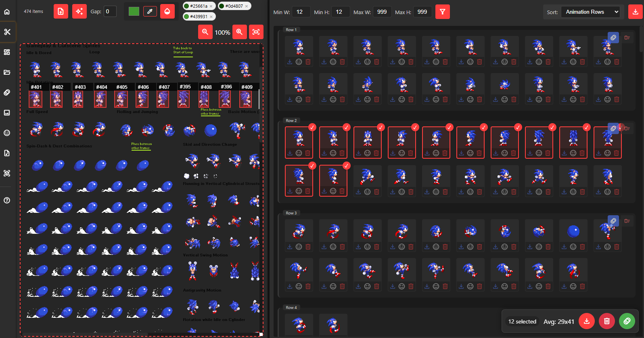Click the eyedropper color picker tool
The image size is (644, 338).
(150, 11)
